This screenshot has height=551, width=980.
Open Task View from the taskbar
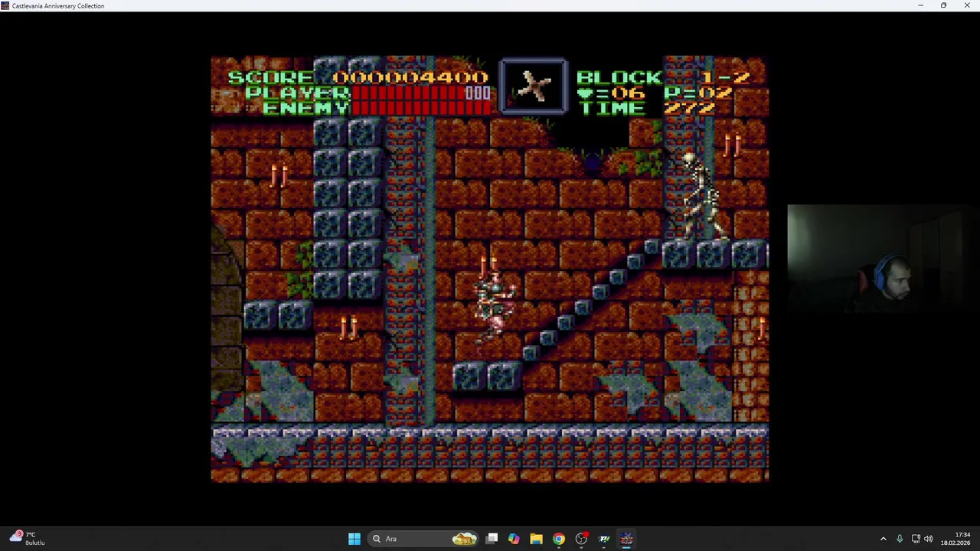click(492, 539)
